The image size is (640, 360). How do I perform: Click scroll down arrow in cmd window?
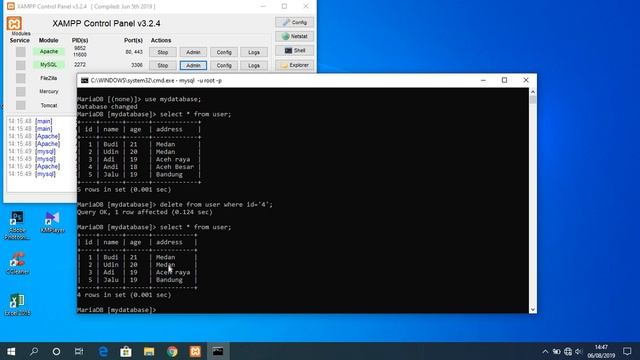(533, 310)
